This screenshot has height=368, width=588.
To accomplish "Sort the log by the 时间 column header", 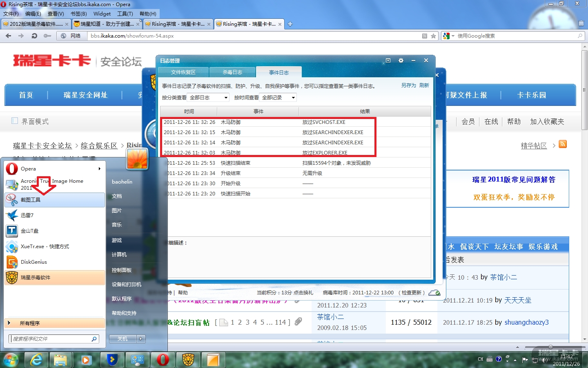I will (x=189, y=111).
